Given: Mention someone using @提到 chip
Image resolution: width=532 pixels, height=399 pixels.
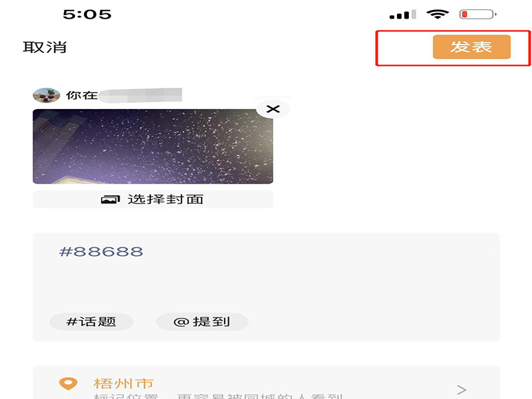Looking at the screenshot, I should pos(202,322).
